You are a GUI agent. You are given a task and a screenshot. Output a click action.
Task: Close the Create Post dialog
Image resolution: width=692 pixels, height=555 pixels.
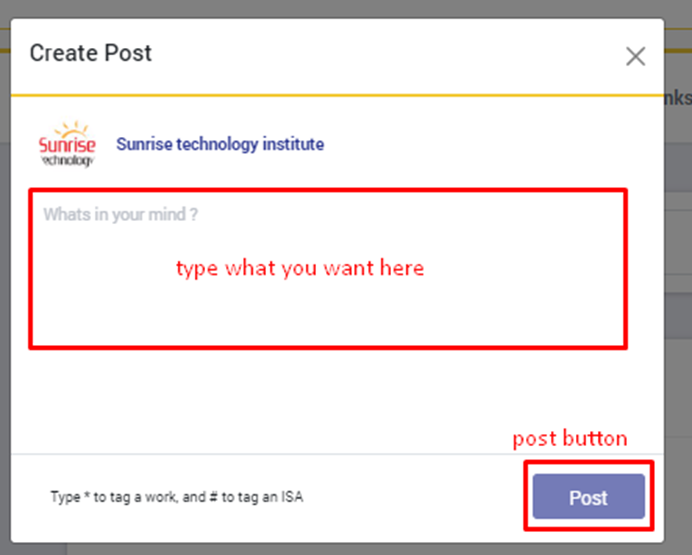[x=635, y=56]
